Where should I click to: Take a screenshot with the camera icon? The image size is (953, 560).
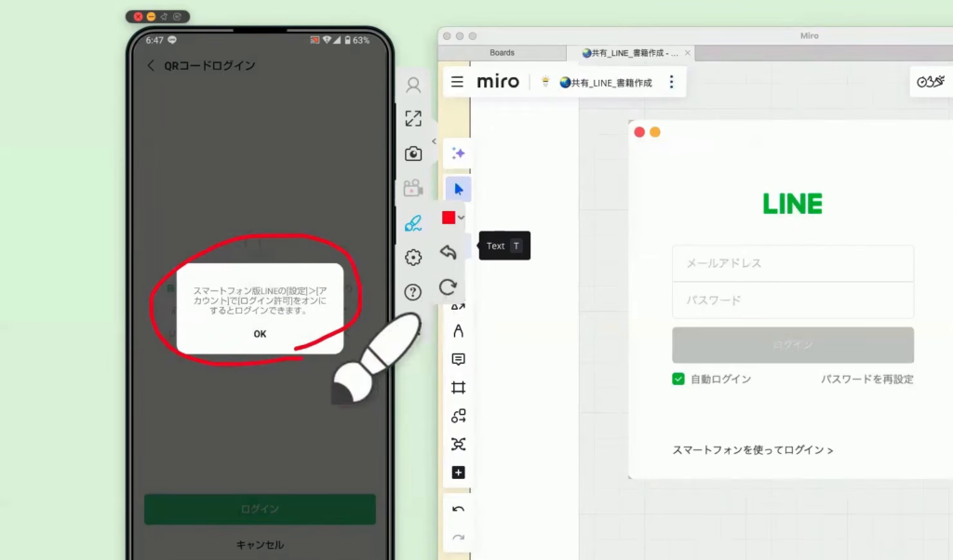click(x=413, y=153)
